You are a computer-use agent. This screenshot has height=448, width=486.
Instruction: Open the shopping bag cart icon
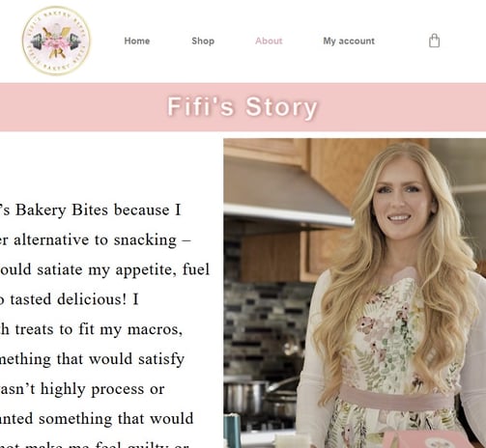tap(434, 41)
